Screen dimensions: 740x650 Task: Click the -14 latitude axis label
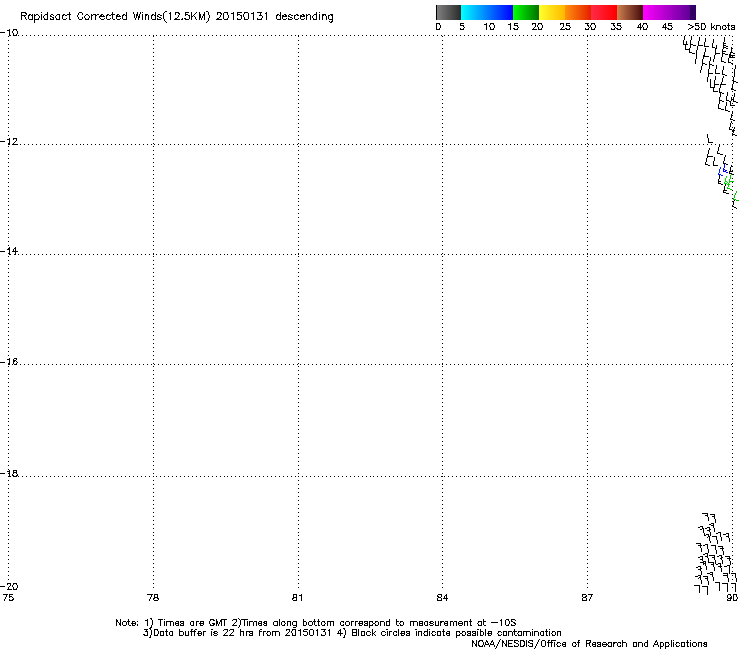(9, 251)
